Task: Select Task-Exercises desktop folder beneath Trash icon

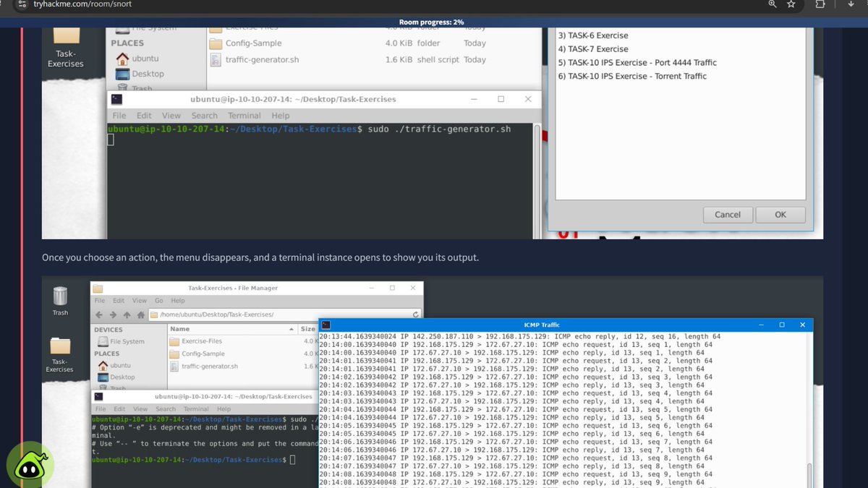Action: (60, 355)
